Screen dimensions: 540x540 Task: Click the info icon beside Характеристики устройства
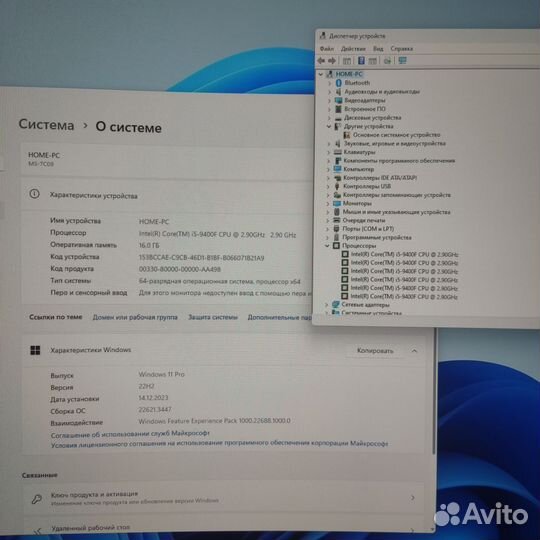[x=34, y=194]
